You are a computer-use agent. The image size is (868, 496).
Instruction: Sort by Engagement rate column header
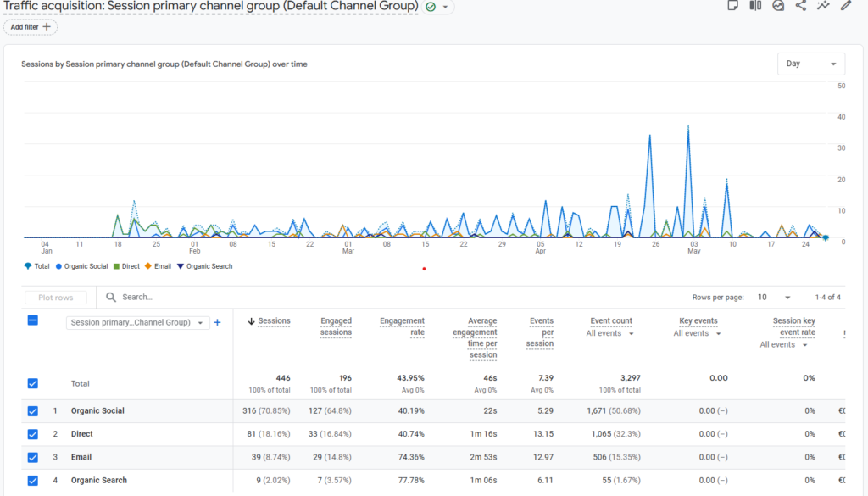tap(402, 326)
